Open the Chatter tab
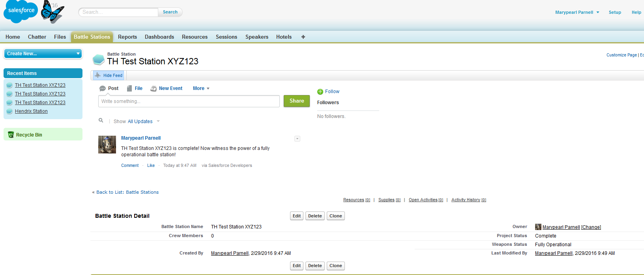This screenshot has height=275, width=644. click(x=37, y=37)
